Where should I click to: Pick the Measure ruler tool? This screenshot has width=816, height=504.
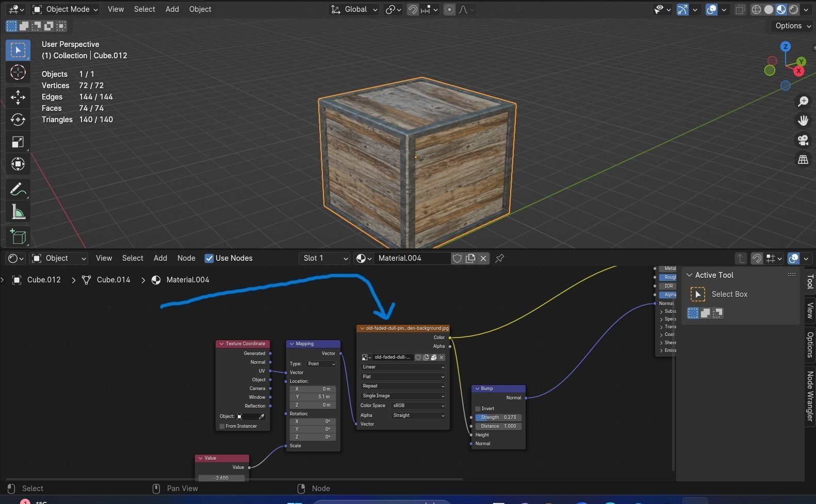pos(18,212)
